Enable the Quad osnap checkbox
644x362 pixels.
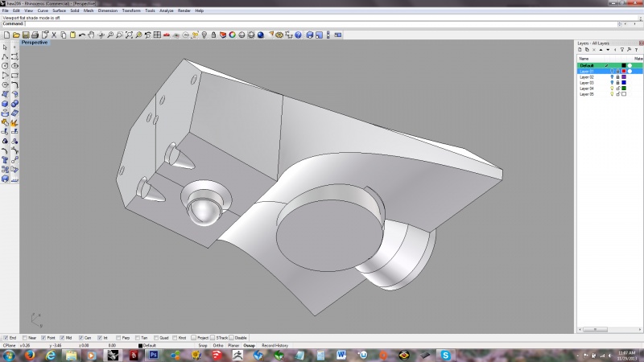pos(156,338)
